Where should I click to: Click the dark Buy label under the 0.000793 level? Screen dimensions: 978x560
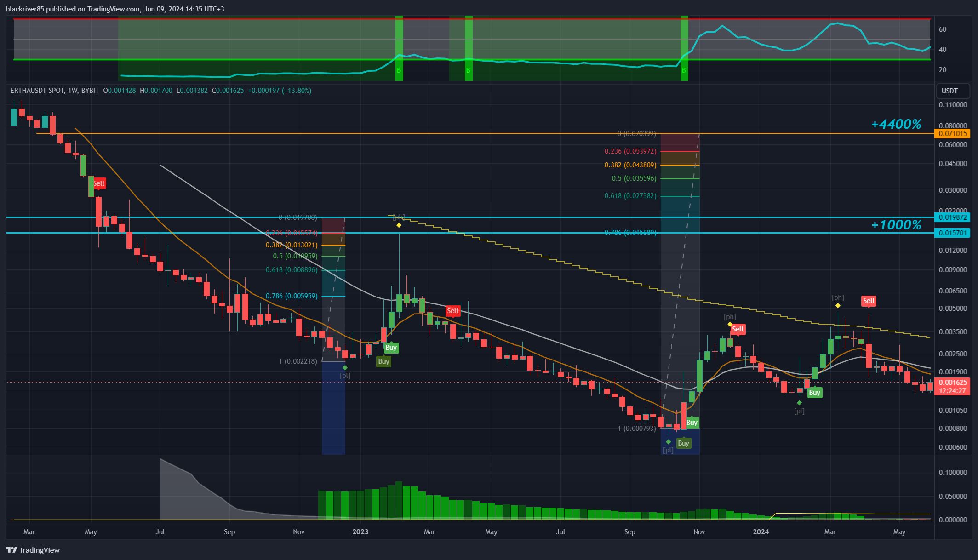tap(684, 443)
